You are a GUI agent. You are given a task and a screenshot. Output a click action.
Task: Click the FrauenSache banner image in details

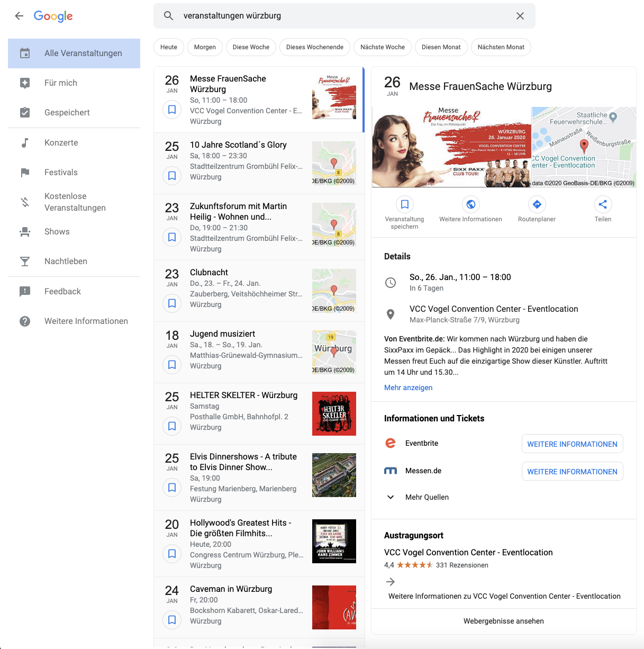[x=451, y=147]
